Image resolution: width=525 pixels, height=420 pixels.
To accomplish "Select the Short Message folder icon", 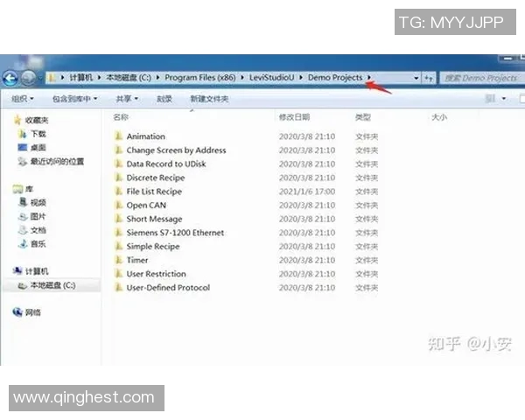I will [118, 219].
